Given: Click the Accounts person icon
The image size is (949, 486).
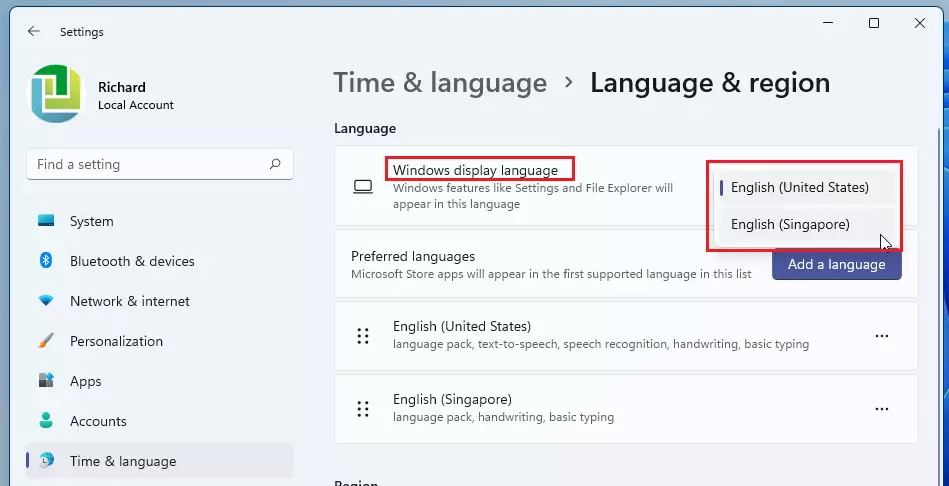Looking at the screenshot, I should (x=46, y=421).
